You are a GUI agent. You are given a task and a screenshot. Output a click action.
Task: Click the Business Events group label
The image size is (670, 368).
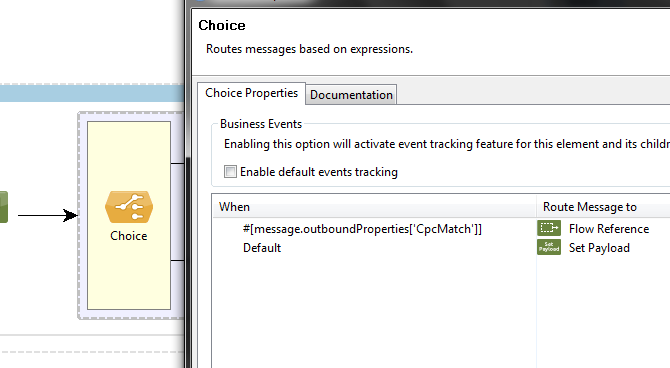coord(261,124)
